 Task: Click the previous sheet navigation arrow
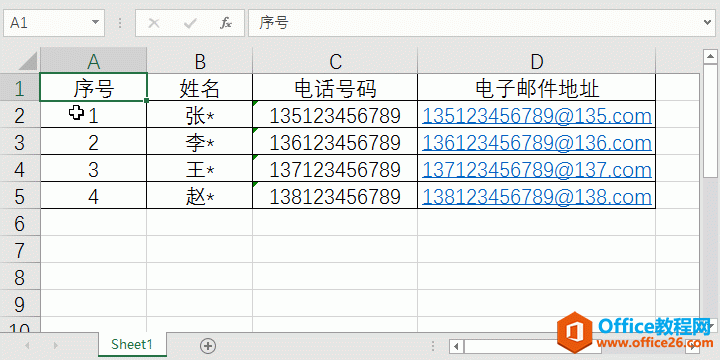[28, 345]
